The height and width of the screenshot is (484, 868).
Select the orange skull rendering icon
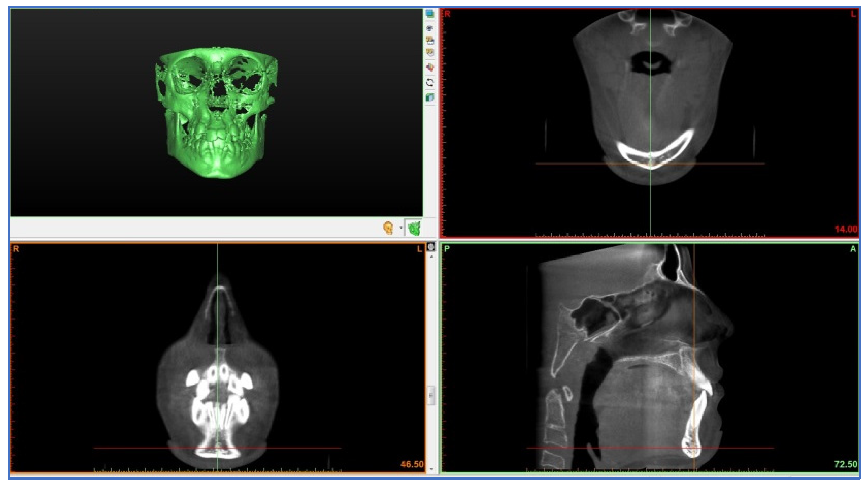tap(388, 228)
